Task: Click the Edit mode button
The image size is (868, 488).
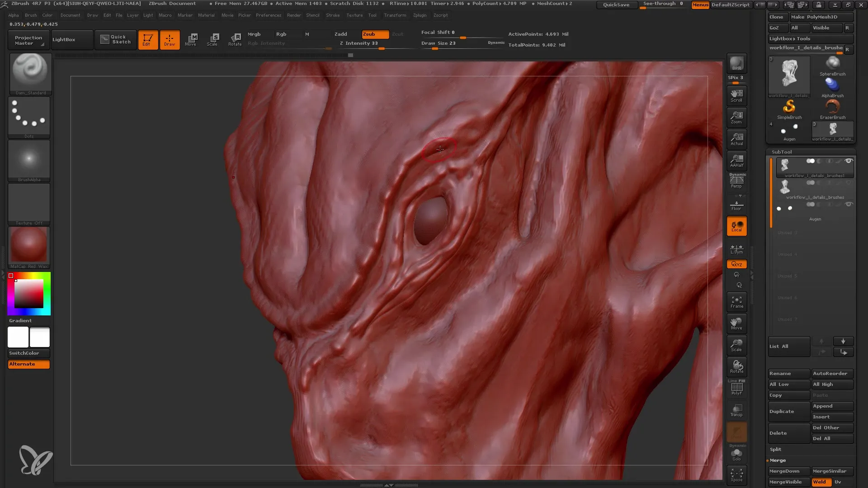Action: (x=146, y=39)
